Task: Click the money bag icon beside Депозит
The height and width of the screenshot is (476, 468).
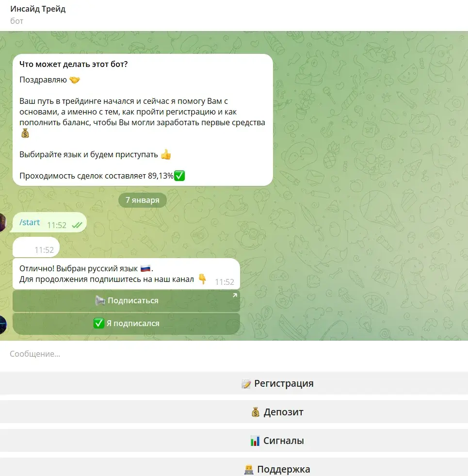Action: pyautogui.click(x=256, y=412)
